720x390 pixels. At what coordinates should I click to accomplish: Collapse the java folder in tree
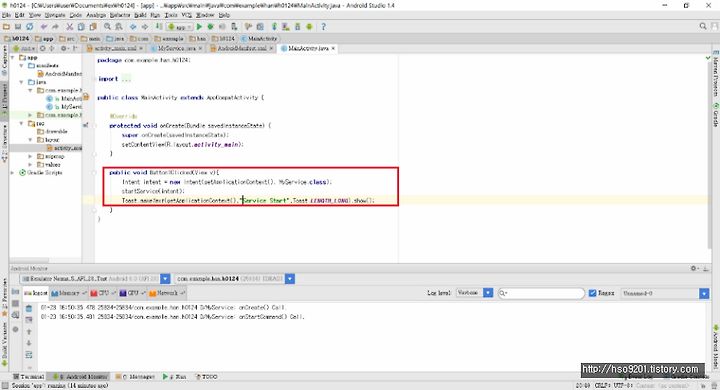[22, 82]
